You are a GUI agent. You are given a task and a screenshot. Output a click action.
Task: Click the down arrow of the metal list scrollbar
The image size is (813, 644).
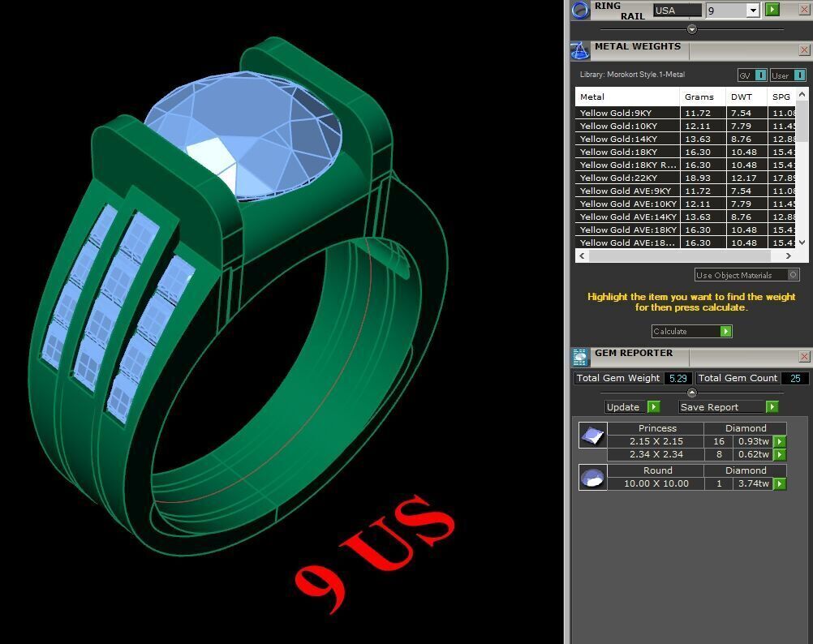pos(802,243)
